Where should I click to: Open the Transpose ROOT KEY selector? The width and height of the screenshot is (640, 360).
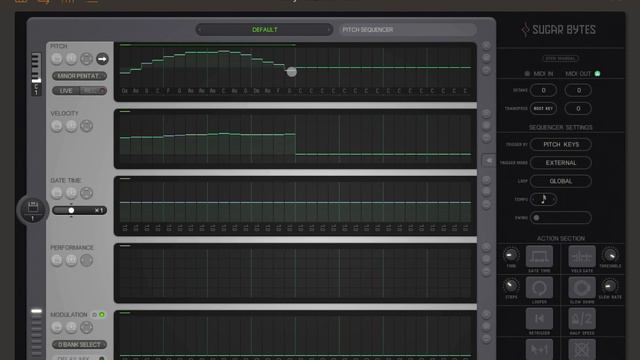[x=543, y=109]
